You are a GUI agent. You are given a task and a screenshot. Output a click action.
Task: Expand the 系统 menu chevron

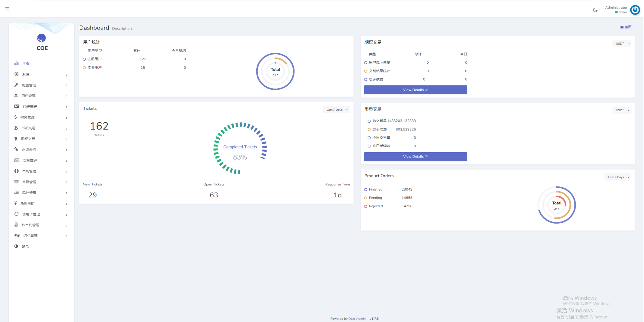(x=66, y=75)
